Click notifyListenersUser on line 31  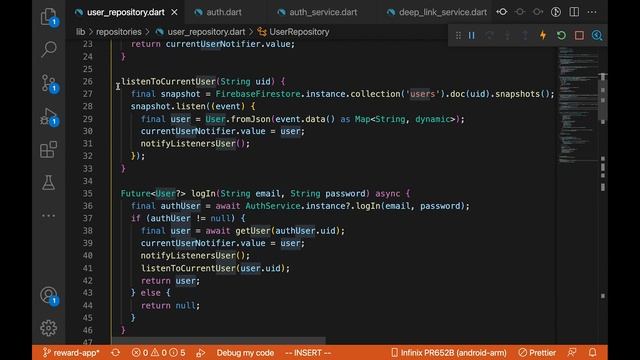[x=188, y=144]
